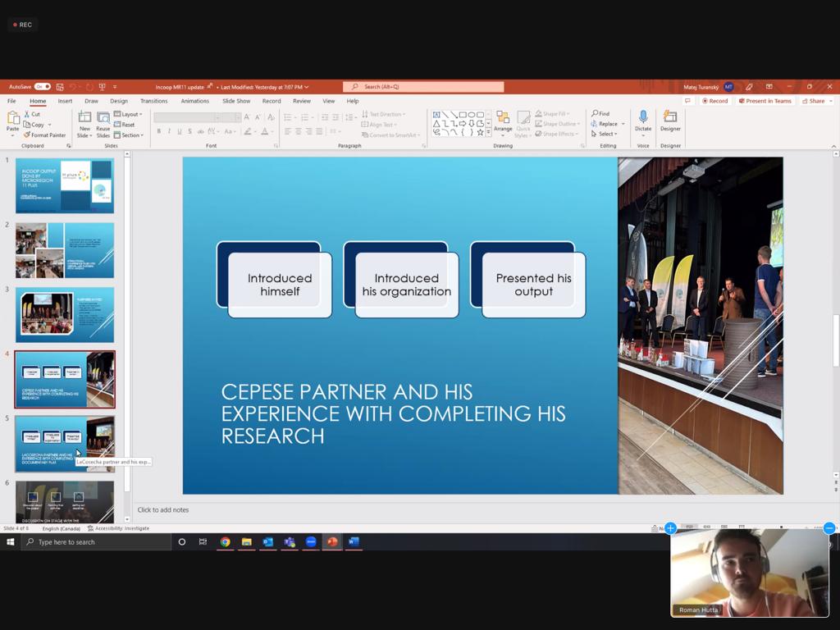Click the Dictate microphone icon
The width and height of the screenshot is (840, 630).
[x=643, y=116]
